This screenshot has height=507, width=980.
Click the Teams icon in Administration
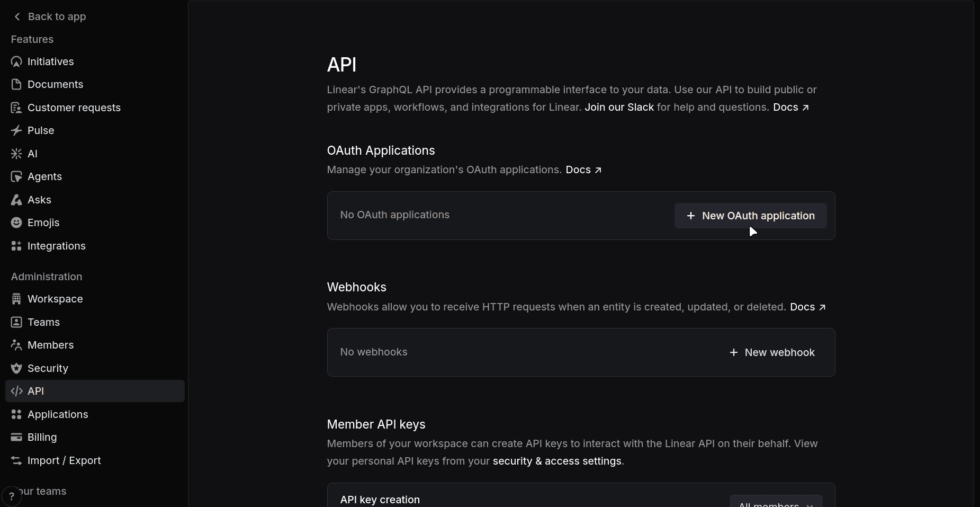pos(16,322)
